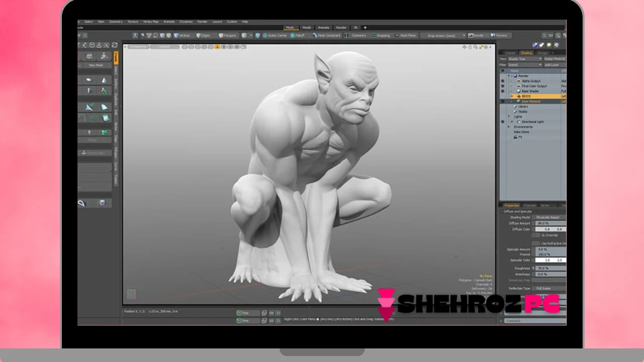The height and width of the screenshot is (362, 644).
Task: Collapse the Lights tree group
Action: [509, 117]
